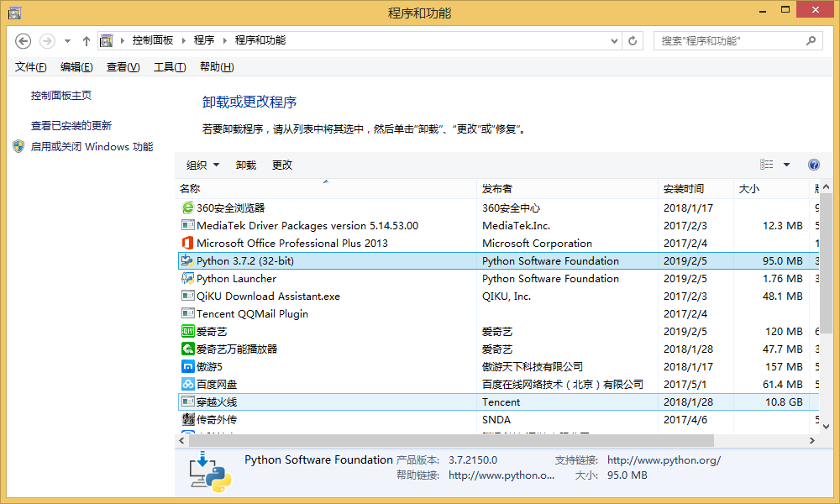Click the control panel icon in address bar
This screenshot has width=840, height=504.
pos(107,40)
